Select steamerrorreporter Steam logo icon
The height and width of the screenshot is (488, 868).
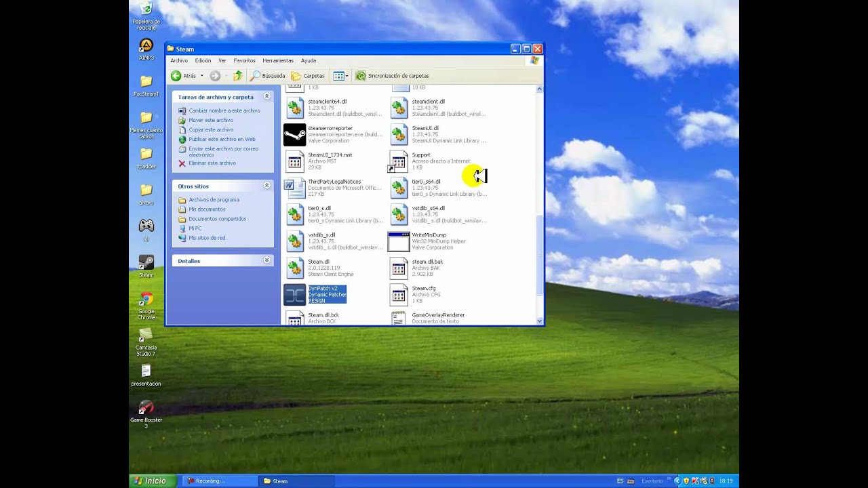click(x=294, y=134)
